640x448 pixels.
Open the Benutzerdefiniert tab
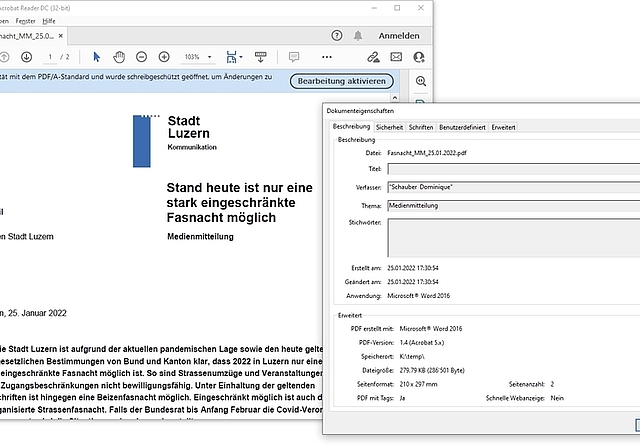[462, 127]
